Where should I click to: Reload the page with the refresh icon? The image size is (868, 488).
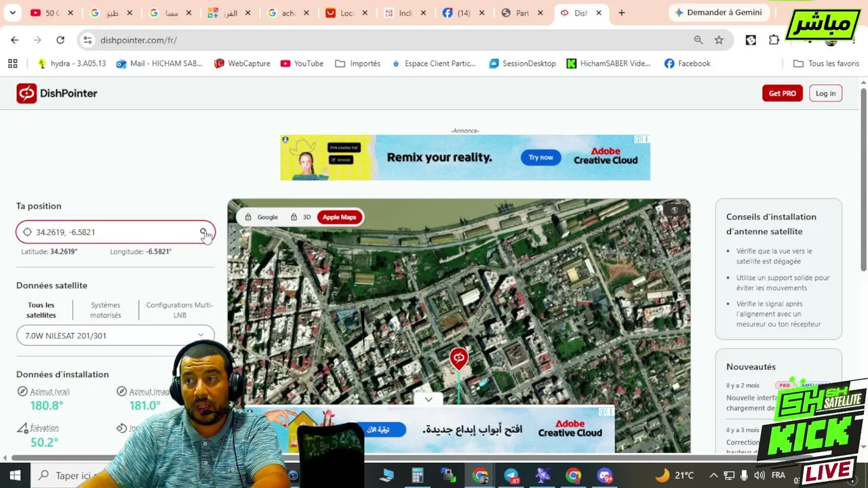[60, 40]
